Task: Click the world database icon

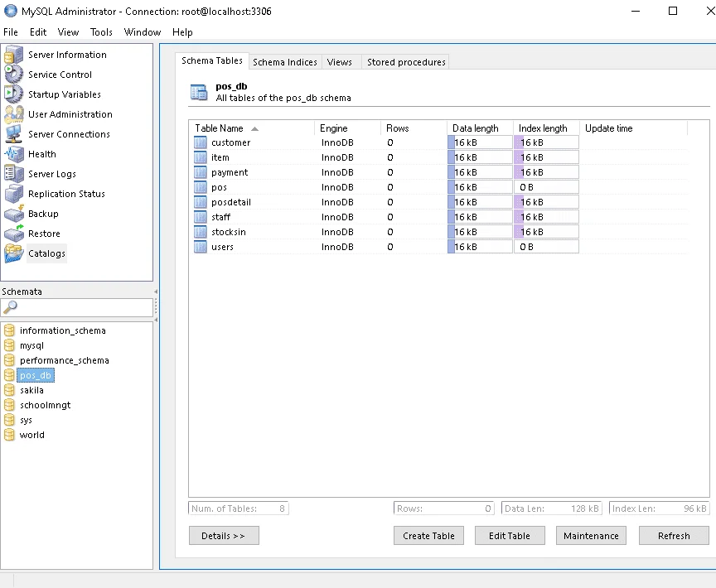Action: coord(9,435)
